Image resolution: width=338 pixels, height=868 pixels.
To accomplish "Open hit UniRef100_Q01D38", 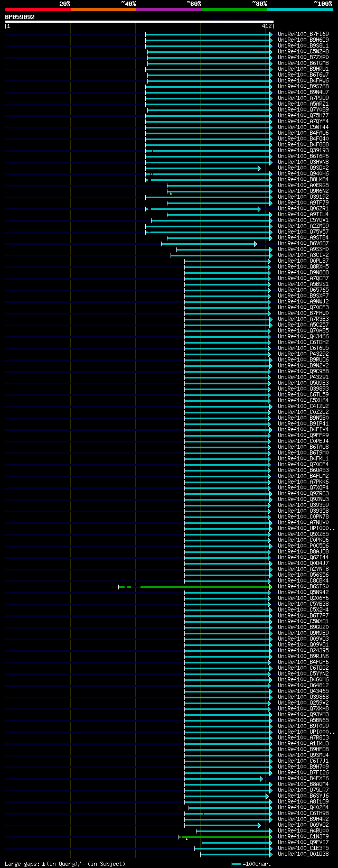I will click(303, 854).
